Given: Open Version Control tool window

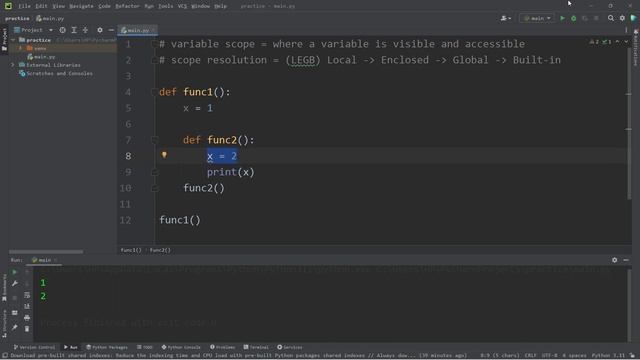Looking at the screenshot, I should [34, 347].
